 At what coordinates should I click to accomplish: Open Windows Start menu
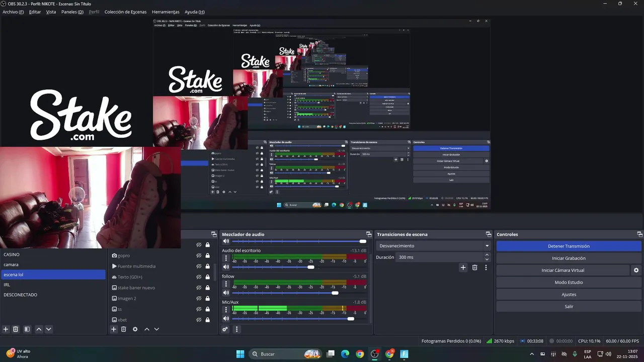[x=240, y=354]
